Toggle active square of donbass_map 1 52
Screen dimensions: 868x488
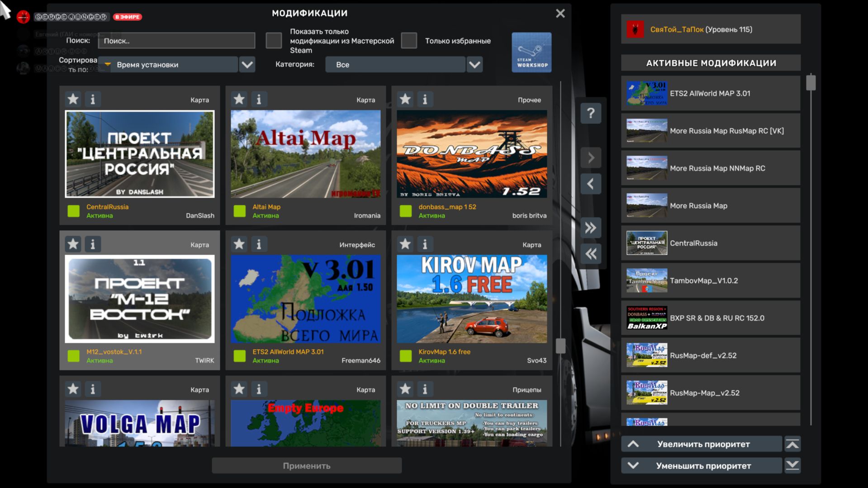tap(406, 211)
